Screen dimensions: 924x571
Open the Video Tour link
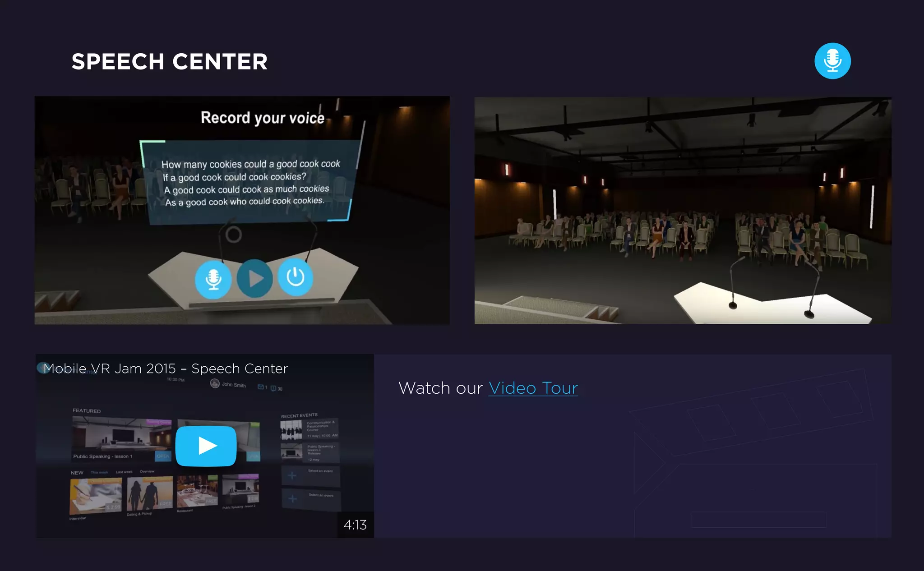(x=533, y=388)
